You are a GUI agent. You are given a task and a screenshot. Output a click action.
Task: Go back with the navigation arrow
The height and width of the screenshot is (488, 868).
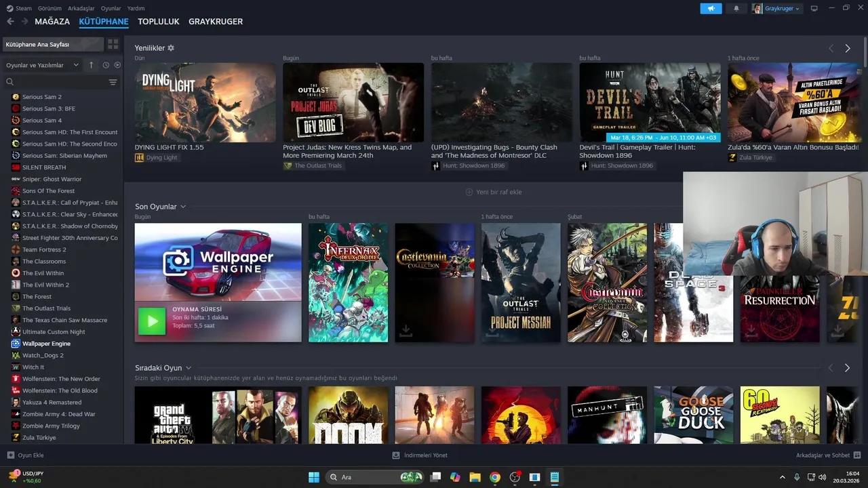pyautogui.click(x=10, y=22)
